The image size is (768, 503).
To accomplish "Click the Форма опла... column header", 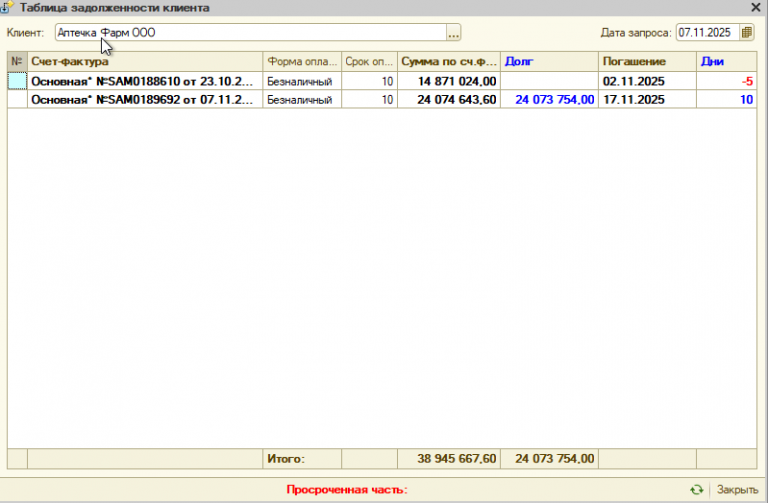I will coord(302,62).
